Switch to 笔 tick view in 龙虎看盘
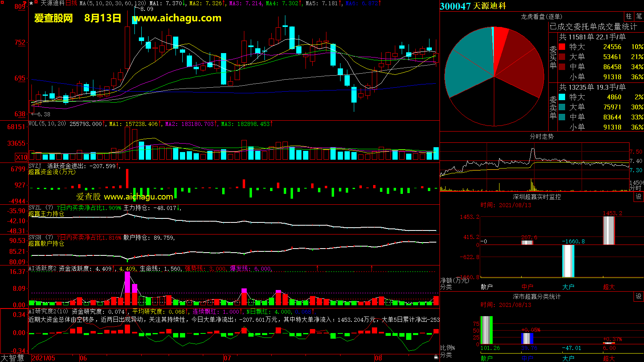The height and width of the screenshot is (362, 644). pos(639,16)
